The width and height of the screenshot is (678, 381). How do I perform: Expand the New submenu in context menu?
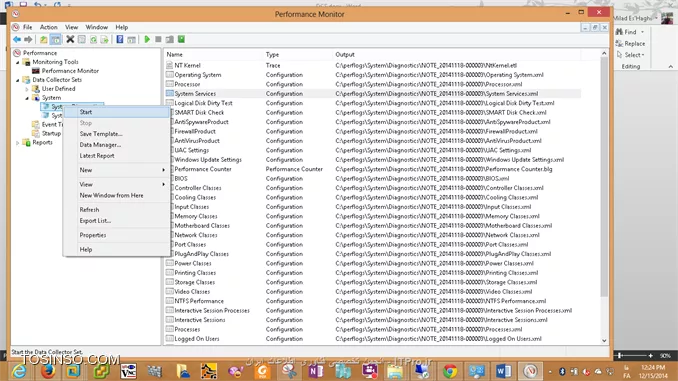[116, 170]
